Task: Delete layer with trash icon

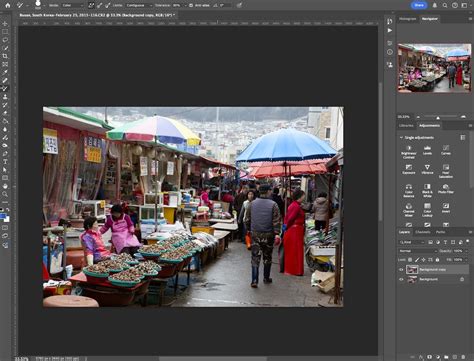Action: click(463, 357)
